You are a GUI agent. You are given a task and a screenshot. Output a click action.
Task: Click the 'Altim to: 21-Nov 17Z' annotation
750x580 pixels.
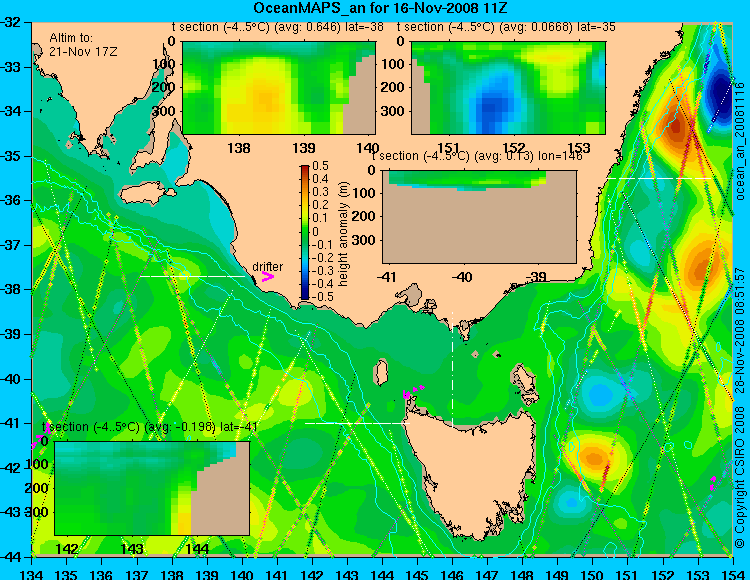pyautogui.click(x=83, y=45)
